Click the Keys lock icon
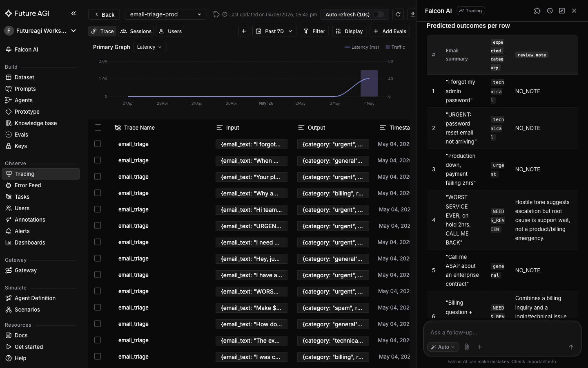 [x=9, y=146]
